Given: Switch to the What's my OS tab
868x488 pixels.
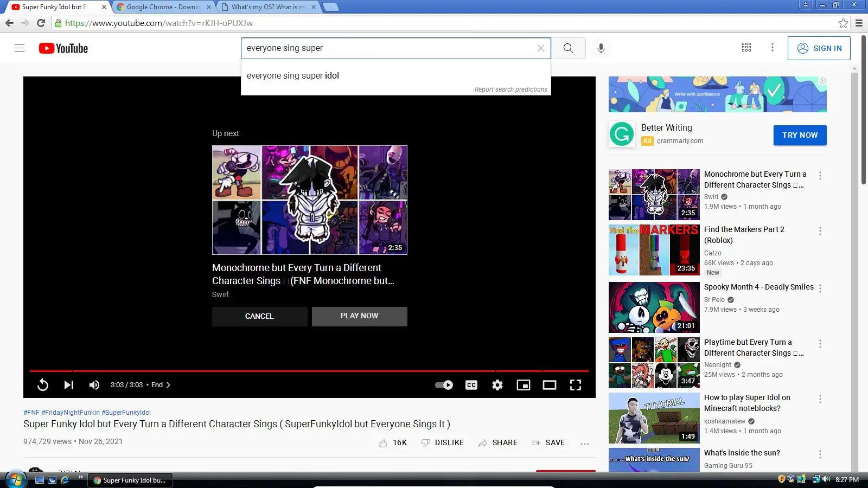Looking at the screenshot, I should 268,7.
